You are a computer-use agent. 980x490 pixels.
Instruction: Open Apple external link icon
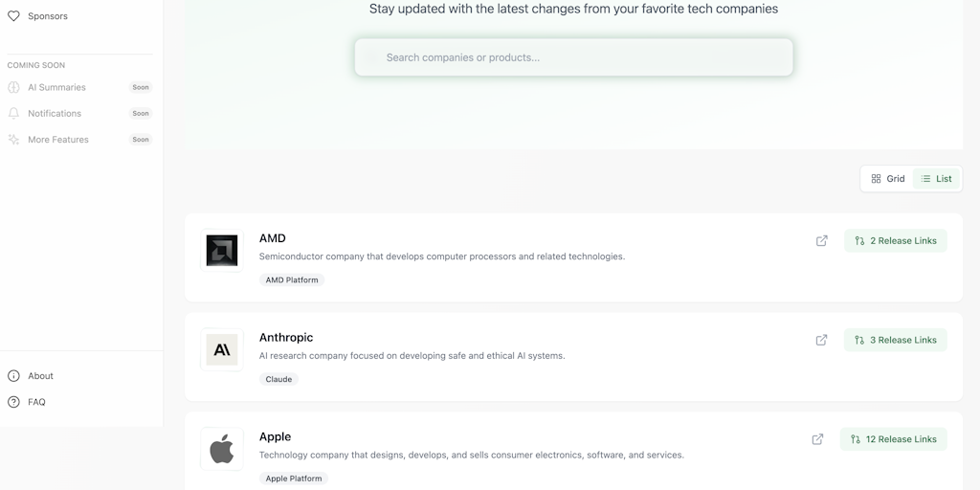(817, 439)
